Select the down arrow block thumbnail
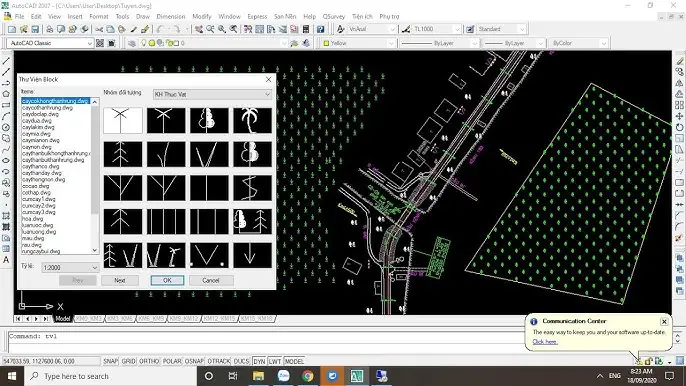The image size is (686, 386). [252, 255]
